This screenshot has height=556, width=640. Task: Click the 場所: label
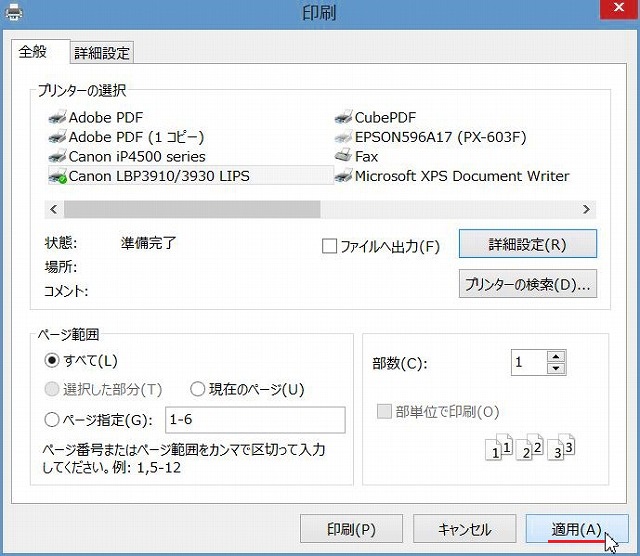coord(61,267)
